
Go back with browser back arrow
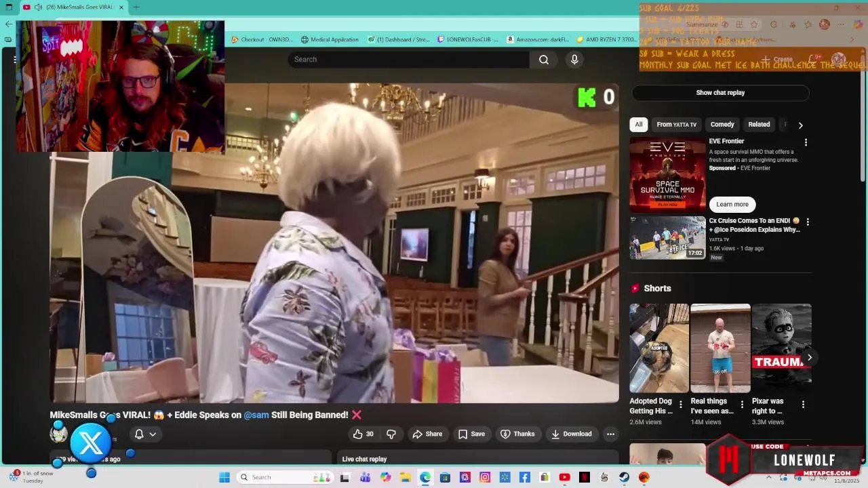tap(8, 24)
